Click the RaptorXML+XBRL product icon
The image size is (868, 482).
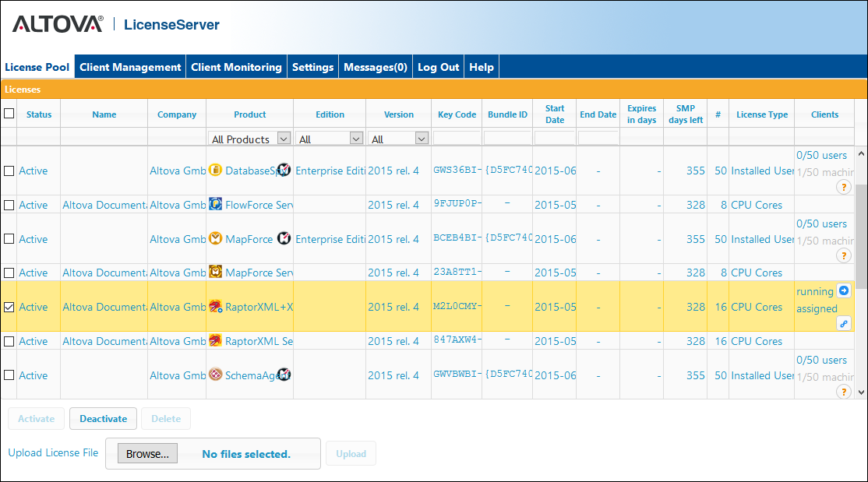pyautogui.click(x=216, y=307)
